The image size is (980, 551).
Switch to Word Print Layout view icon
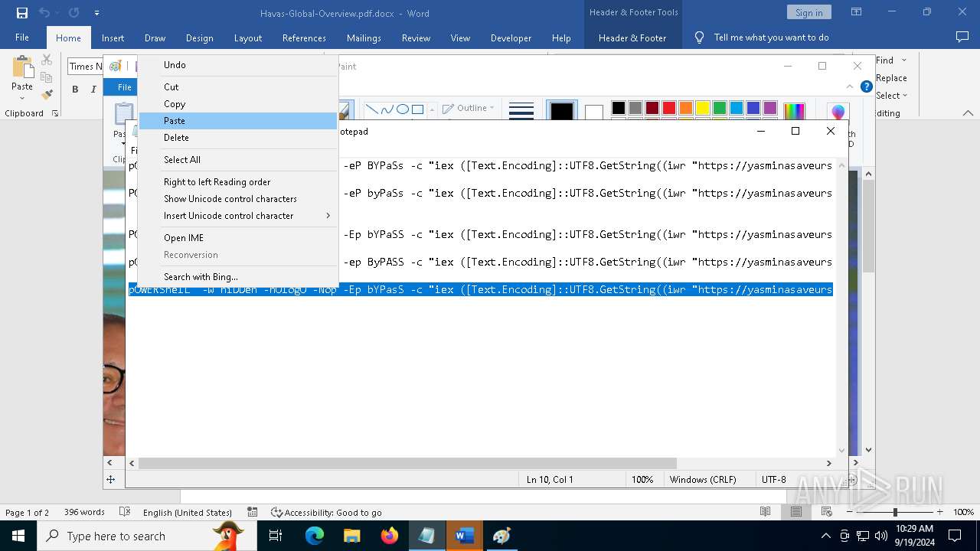click(796, 512)
